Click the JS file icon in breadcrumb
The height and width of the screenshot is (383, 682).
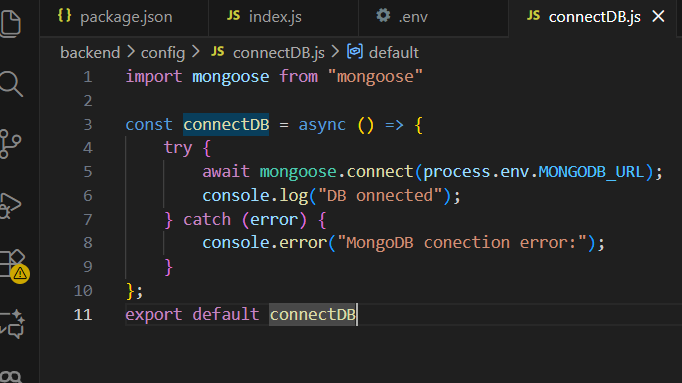click(218, 52)
